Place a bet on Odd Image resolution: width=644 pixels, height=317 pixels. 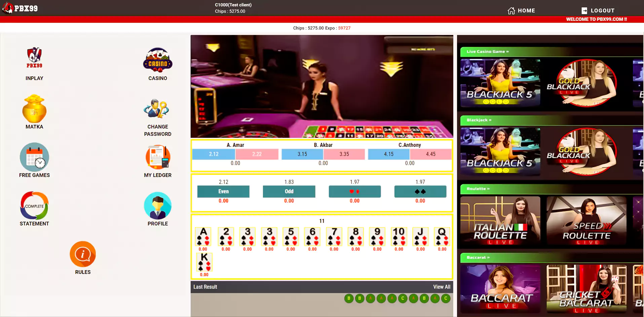pyautogui.click(x=289, y=192)
